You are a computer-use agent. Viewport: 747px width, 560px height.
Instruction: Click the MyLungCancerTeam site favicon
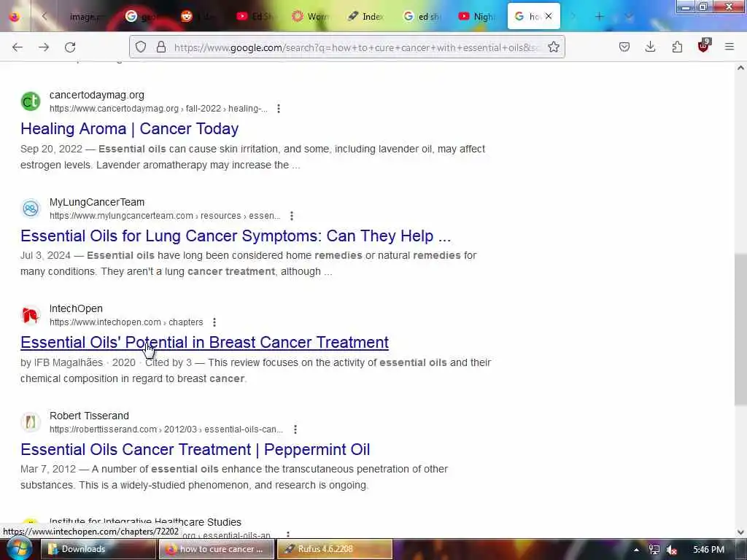click(31, 209)
